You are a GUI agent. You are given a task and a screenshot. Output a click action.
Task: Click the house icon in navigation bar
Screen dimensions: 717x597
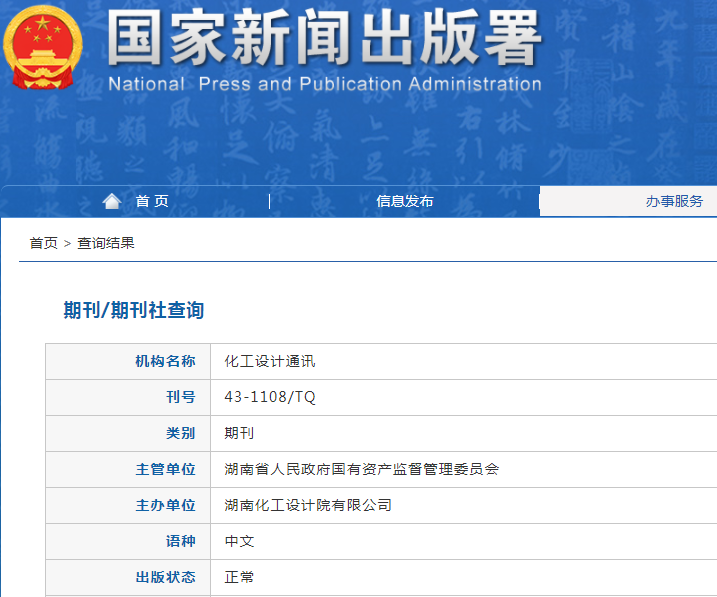tap(112, 201)
